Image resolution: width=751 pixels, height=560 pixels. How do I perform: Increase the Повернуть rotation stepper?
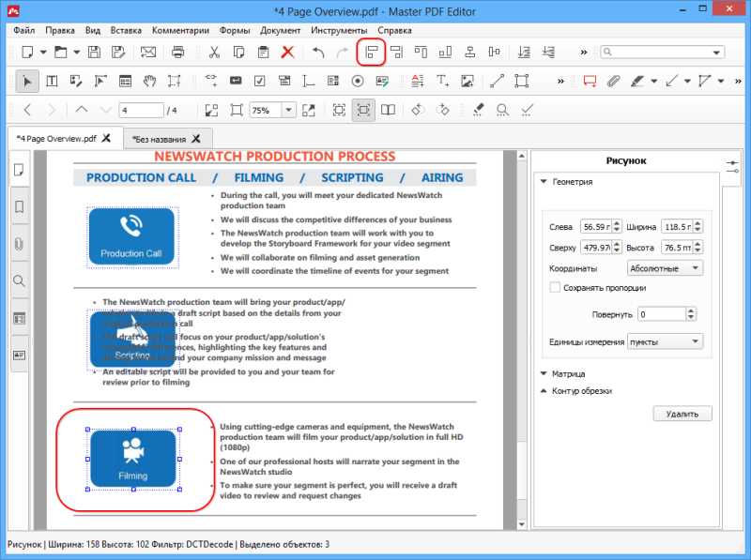pyautogui.click(x=690, y=311)
